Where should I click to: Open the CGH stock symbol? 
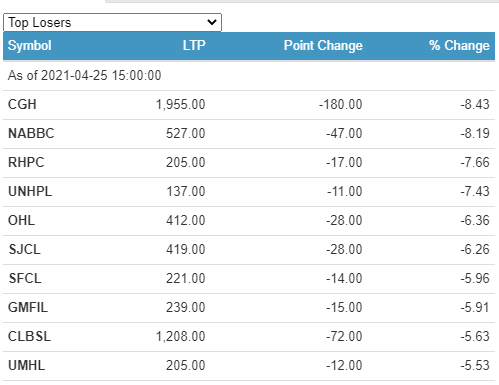pyautogui.click(x=22, y=105)
